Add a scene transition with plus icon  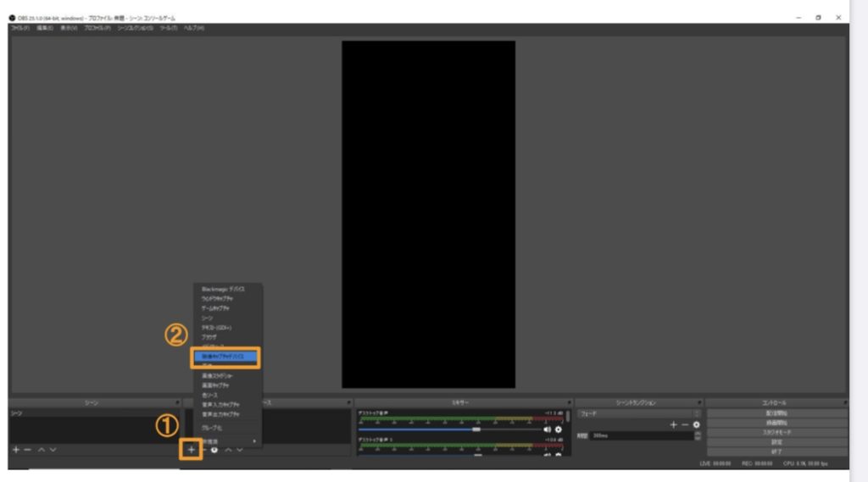[673, 424]
